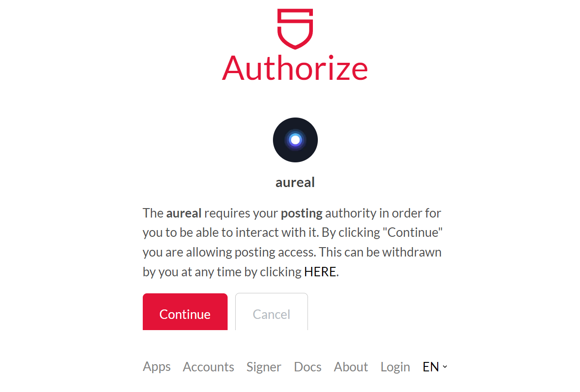
Task: Go to Login in the footer
Action: pos(395,367)
